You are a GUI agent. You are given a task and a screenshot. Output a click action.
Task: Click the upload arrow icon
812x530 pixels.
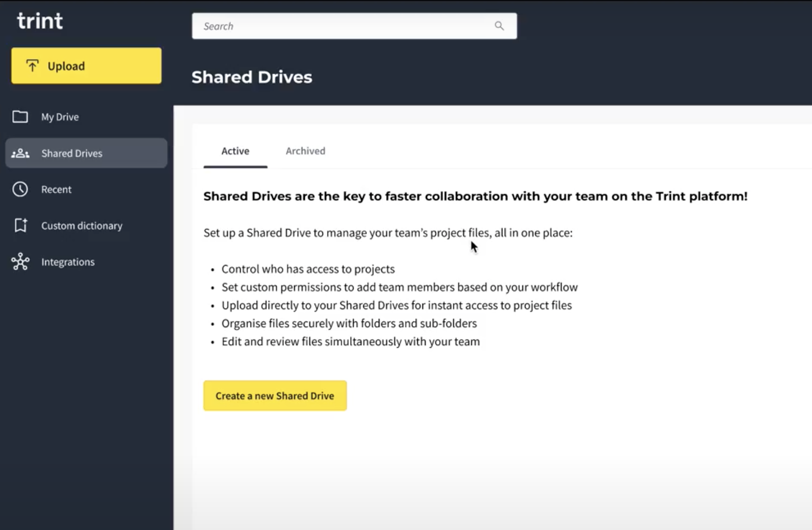[32, 66]
